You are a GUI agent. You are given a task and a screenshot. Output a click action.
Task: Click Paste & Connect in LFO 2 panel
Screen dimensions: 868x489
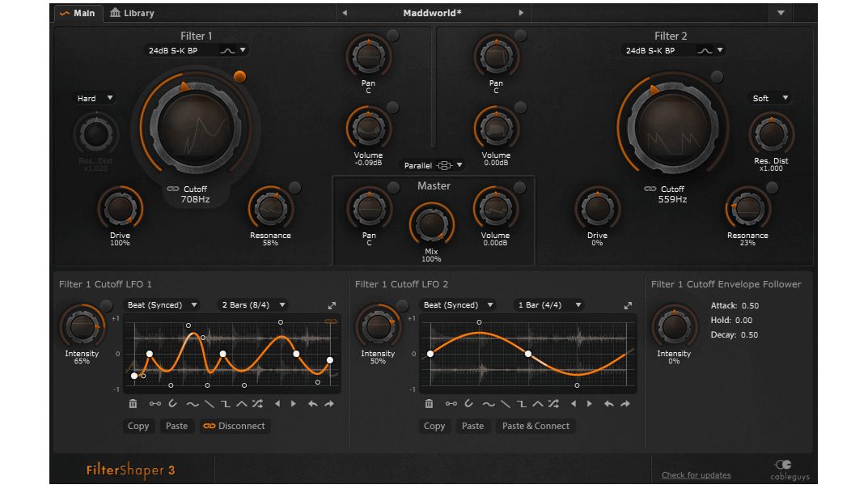[536, 426]
